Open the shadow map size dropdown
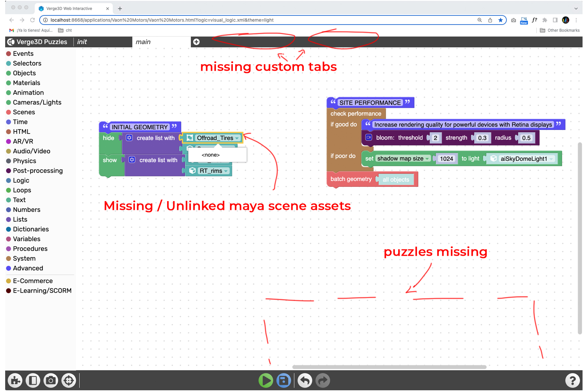The image size is (588, 392). tap(403, 158)
